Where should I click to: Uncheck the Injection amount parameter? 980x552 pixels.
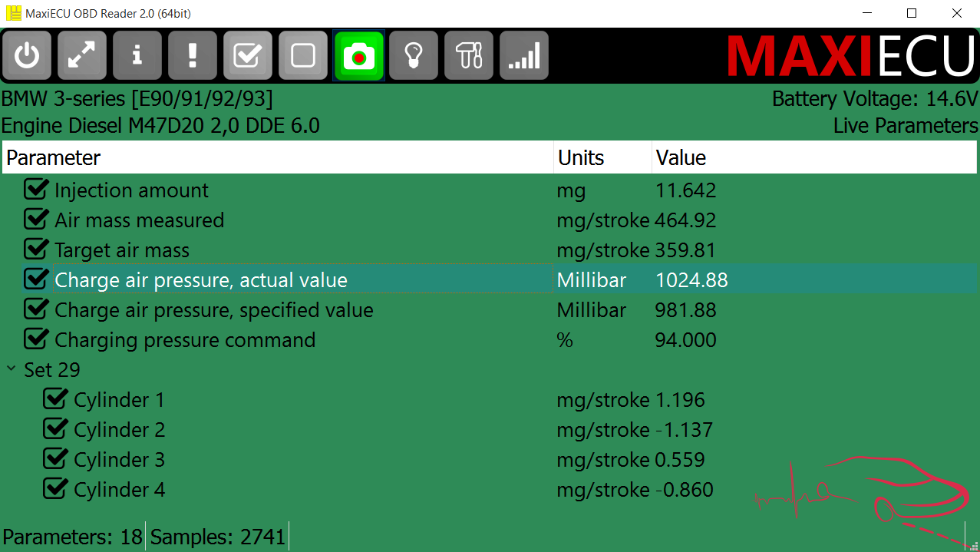(36, 190)
